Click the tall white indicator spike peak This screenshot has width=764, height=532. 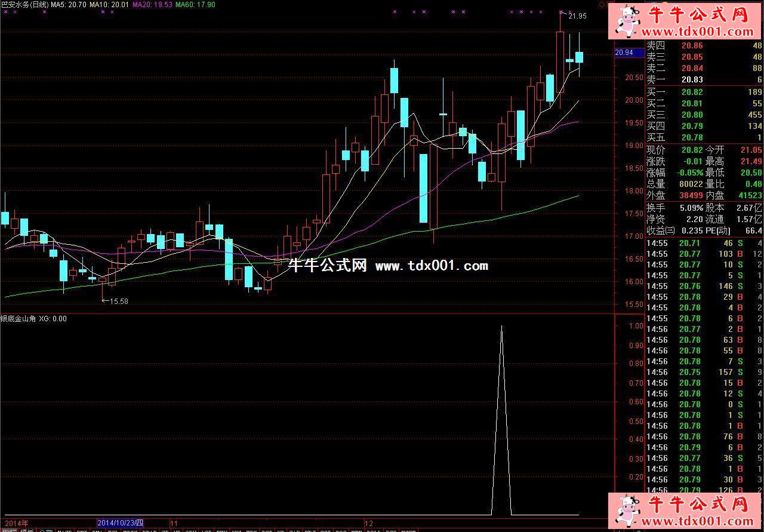pyautogui.click(x=501, y=327)
